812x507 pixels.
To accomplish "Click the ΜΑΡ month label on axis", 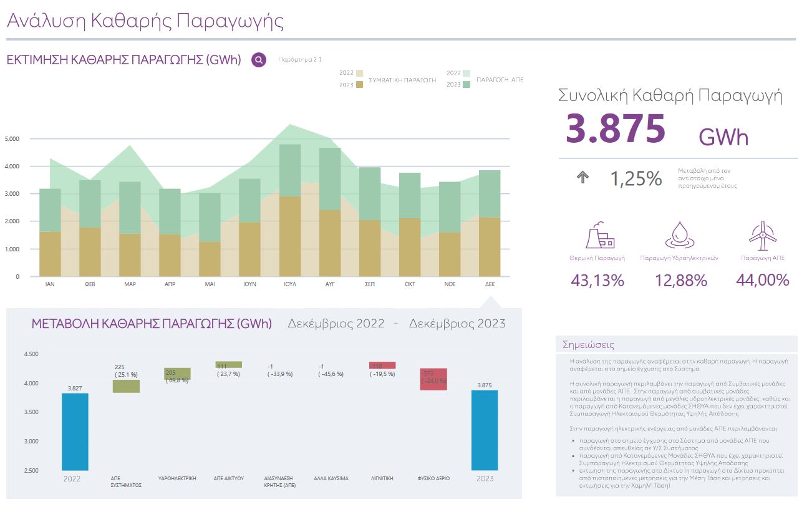I will [x=130, y=284].
